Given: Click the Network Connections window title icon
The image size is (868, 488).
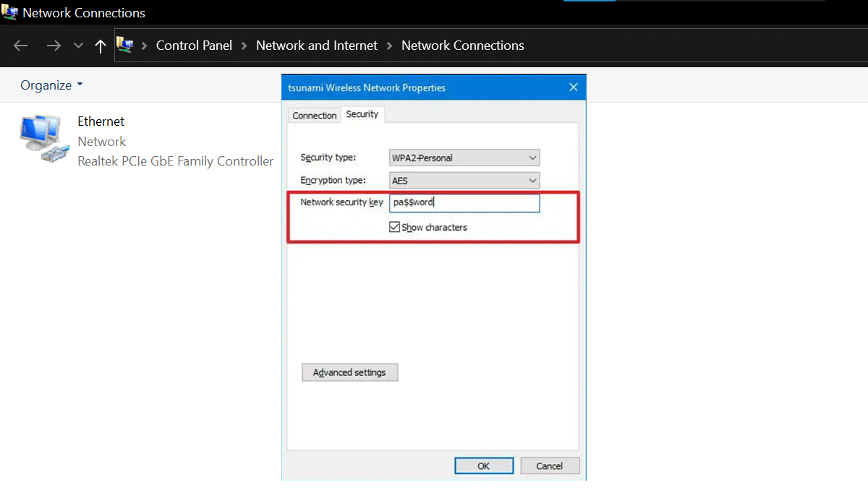Looking at the screenshot, I should 9,12.
